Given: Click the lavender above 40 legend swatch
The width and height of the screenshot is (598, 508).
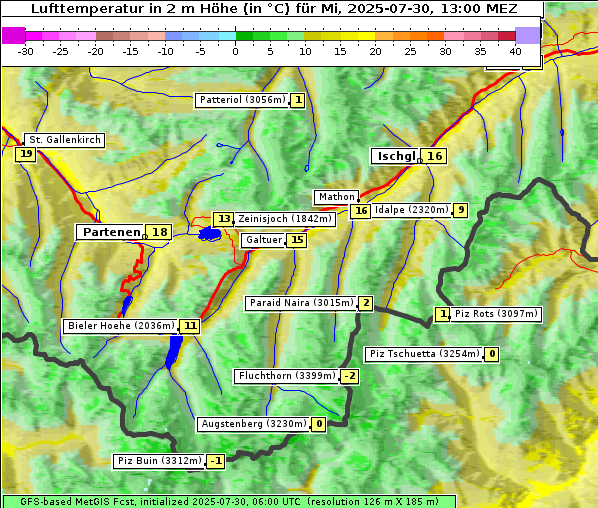Looking at the screenshot, I should pos(527,36).
